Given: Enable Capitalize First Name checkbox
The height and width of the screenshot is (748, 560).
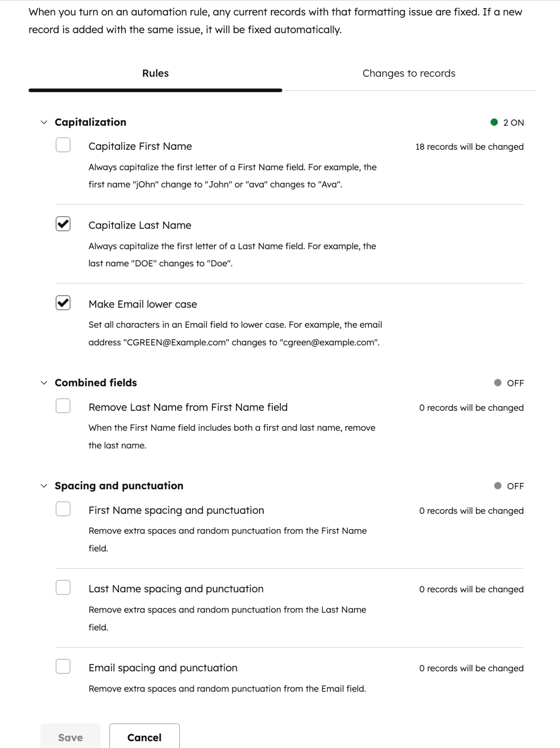Looking at the screenshot, I should (x=63, y=145).
